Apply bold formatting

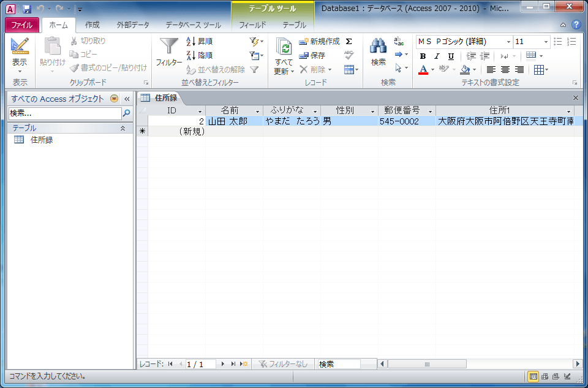coord(423,56)
